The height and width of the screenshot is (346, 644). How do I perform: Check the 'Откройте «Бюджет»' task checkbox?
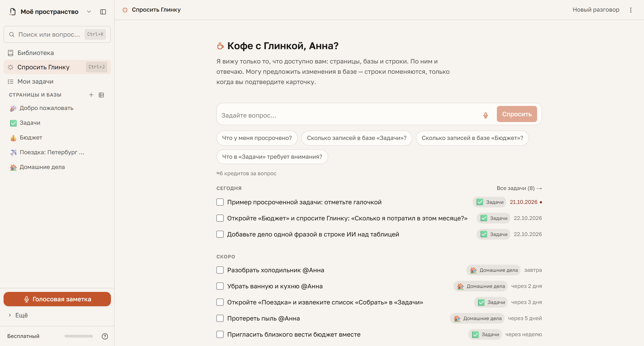pyautogui.click(x=220, y=218)
